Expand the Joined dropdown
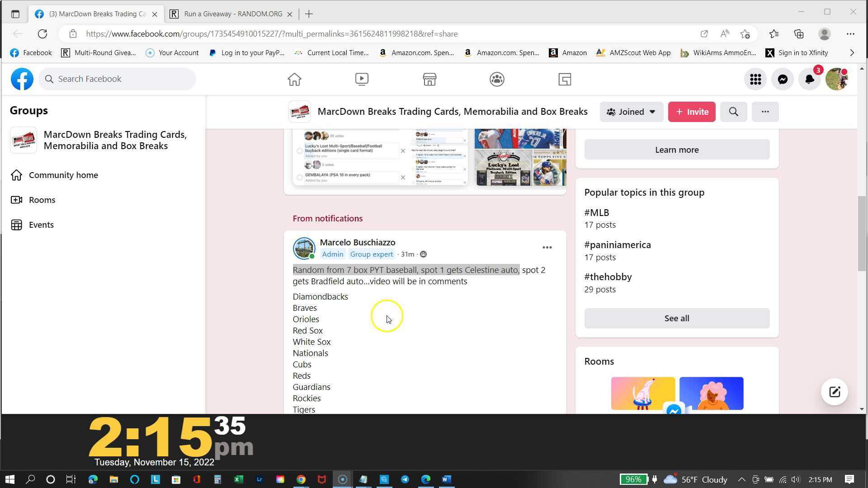The height and width of the screenshot is (488, 868). [631, 112]
